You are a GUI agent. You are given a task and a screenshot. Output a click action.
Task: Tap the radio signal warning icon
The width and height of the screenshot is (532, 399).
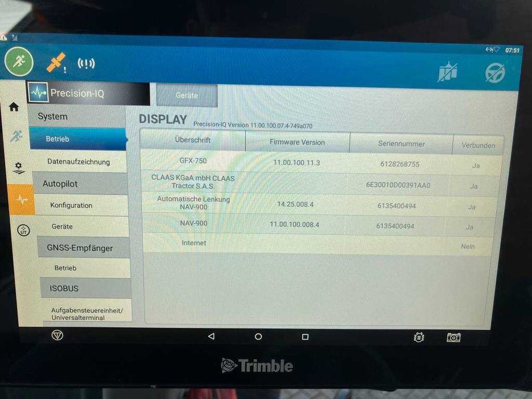(x=86, y=63)
